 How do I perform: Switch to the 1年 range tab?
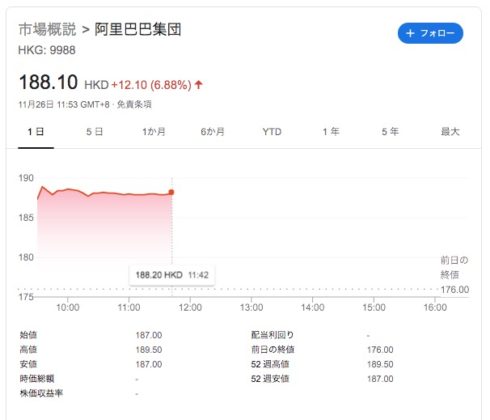tap(331, 132)
